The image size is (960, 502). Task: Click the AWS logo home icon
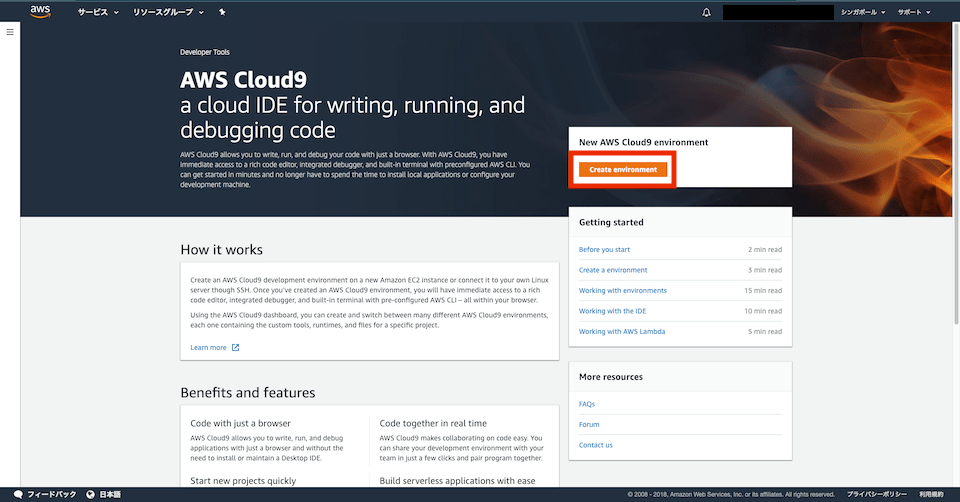(40, 12)
